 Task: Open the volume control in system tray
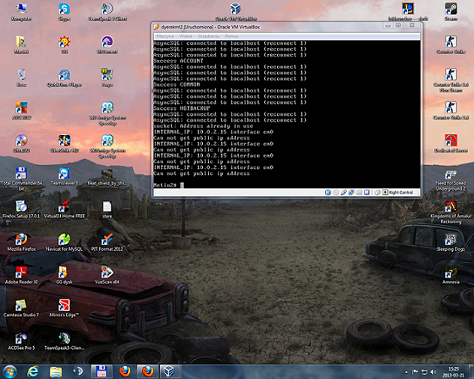(x=433, y=372)
